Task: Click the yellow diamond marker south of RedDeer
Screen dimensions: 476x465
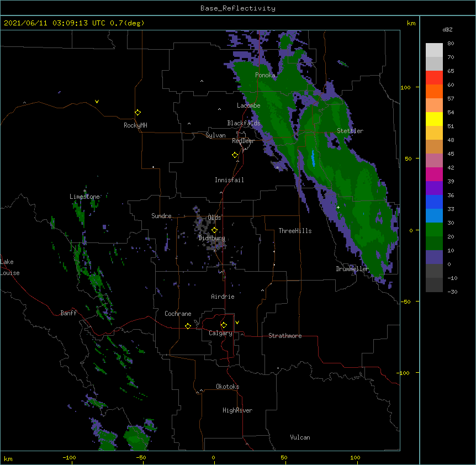Action: pyautogui.click(x=235, y=155)
